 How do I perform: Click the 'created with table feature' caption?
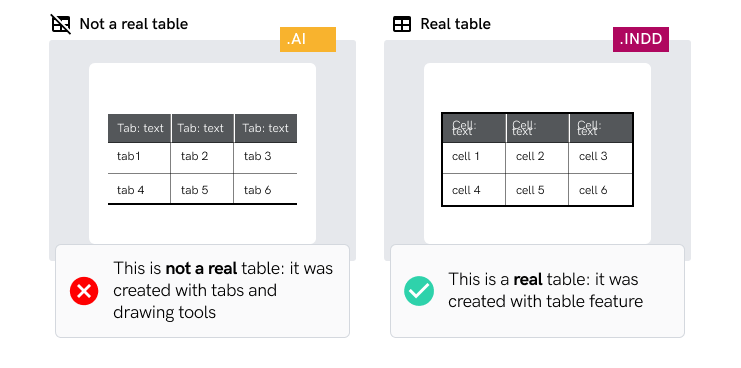click(x=545, y=301)
